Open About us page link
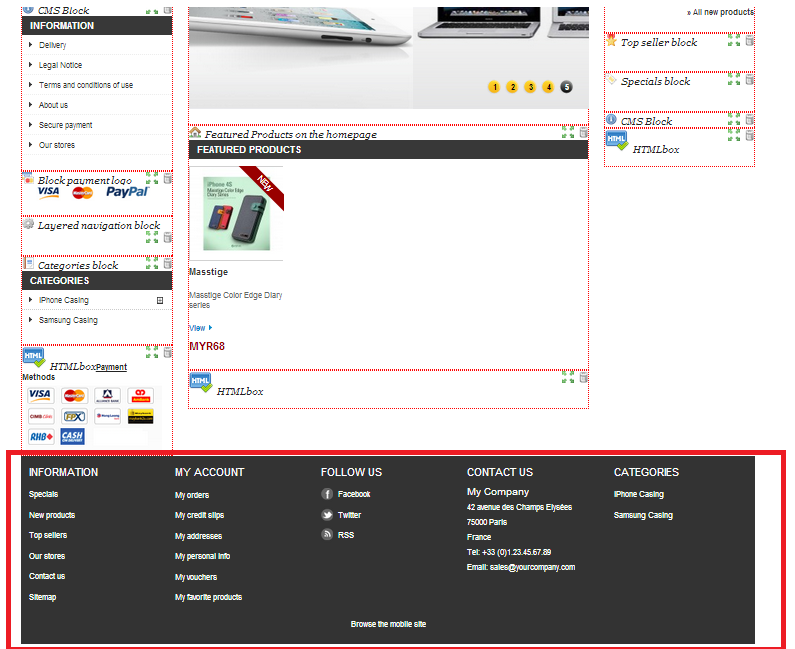This screenshot has width=795, height=649. (53, 105)
